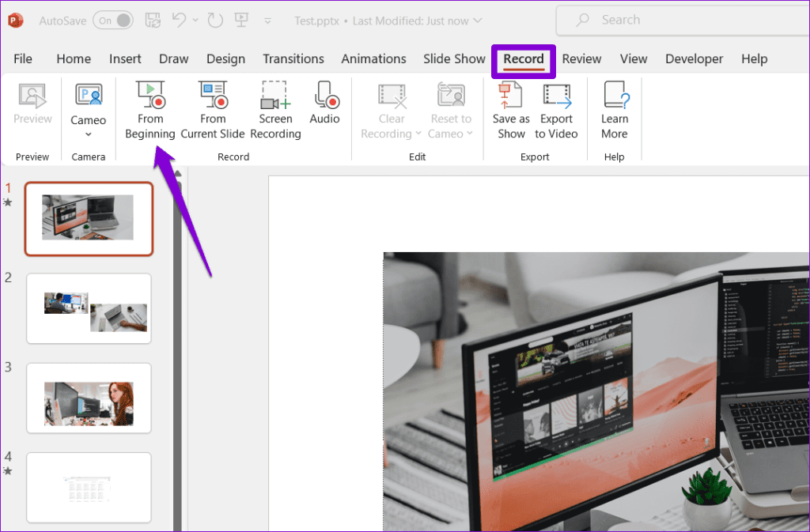810x532 pixels.
Task: Click the Save icon on Quick Access Toolbar
Action: pyautogui.click(x=153, y=20)
